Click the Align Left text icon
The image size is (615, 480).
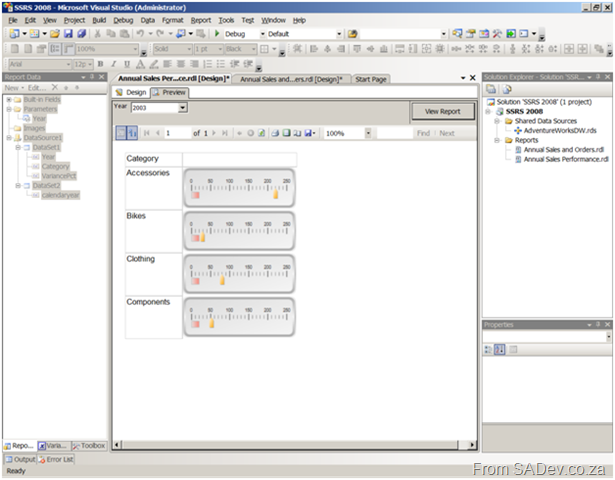[167, 64]
